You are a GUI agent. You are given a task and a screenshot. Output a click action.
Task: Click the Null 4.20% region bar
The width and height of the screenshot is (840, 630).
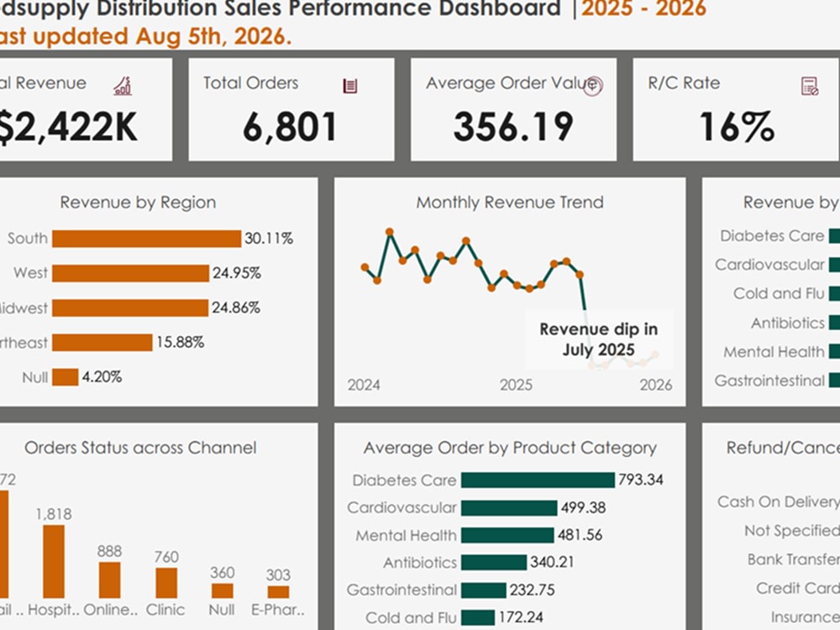pyautogui.click(x=66, y=377)
